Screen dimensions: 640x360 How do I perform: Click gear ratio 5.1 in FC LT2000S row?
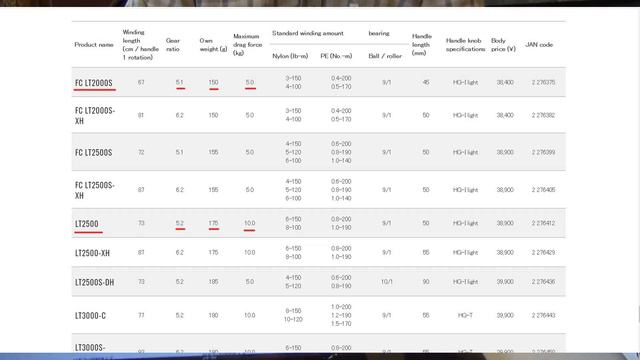click(x=180, y=82)
